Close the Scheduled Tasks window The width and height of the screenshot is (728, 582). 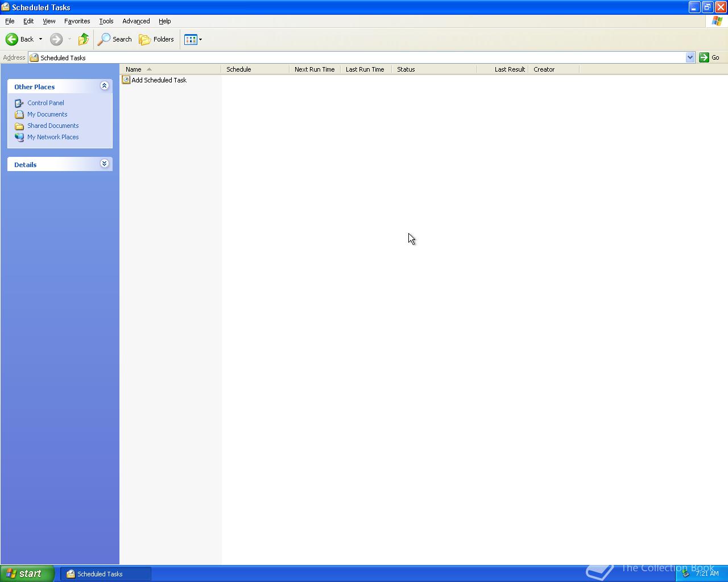tap(720, 7)
